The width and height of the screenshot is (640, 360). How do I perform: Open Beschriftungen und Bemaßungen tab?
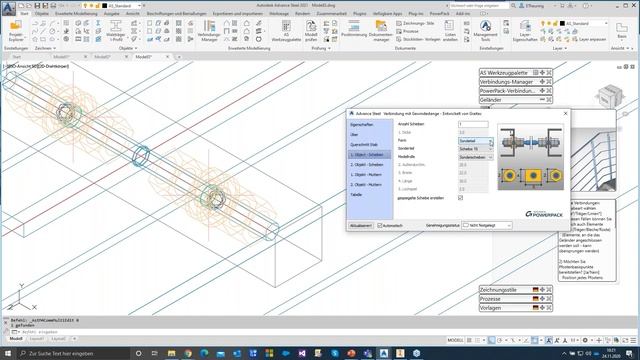[x=176, y=13]
